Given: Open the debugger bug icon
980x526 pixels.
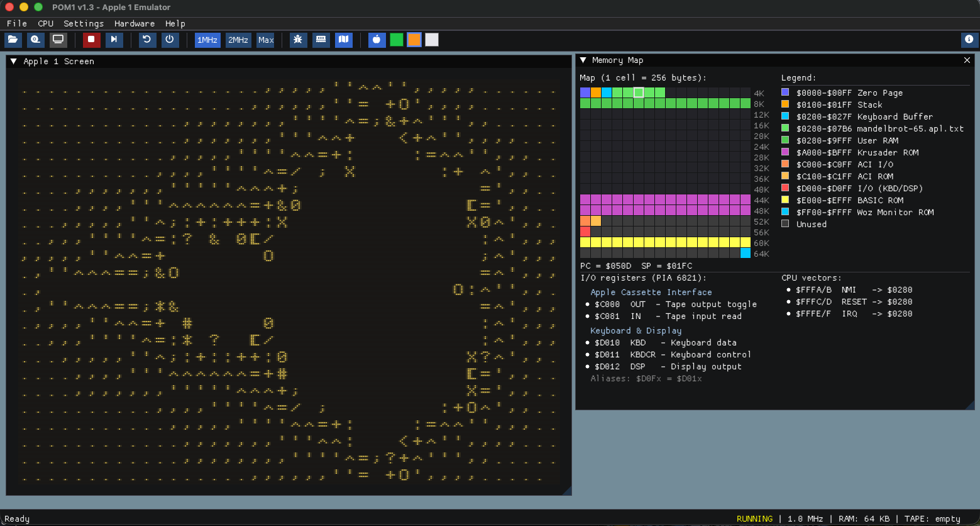Looking at the screenshot, I should [x=298, y=40].
